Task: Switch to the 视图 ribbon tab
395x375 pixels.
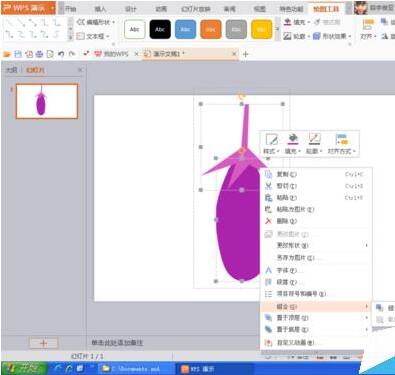Action: (260, 9)
